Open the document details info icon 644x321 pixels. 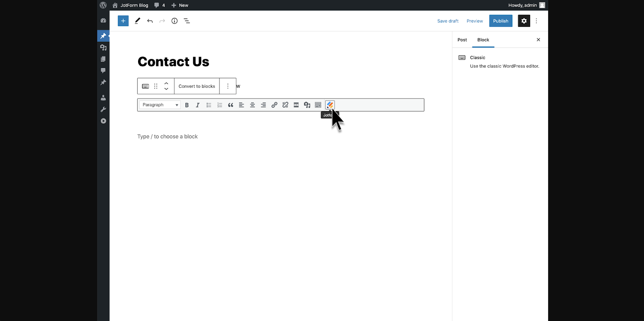click(x=174, y=21)
